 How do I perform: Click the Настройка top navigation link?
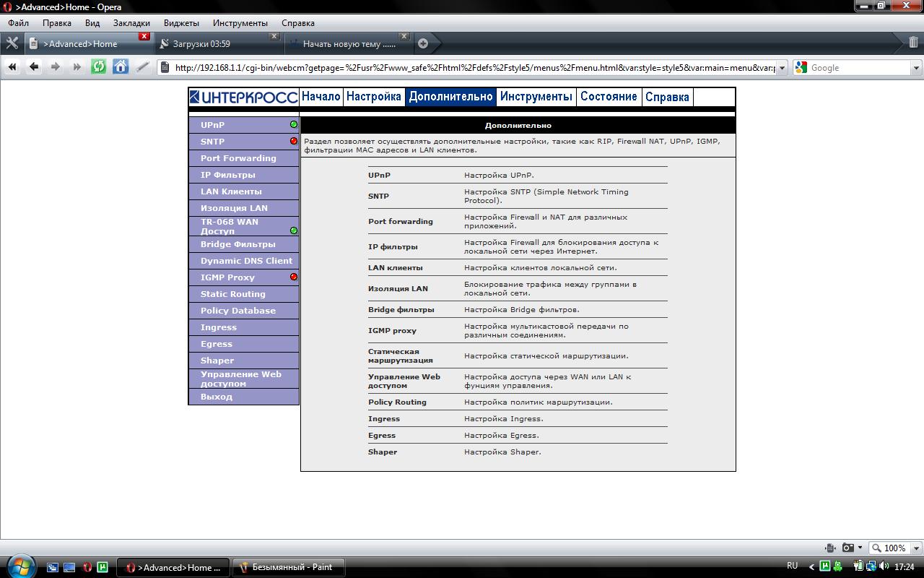point(373,97)
